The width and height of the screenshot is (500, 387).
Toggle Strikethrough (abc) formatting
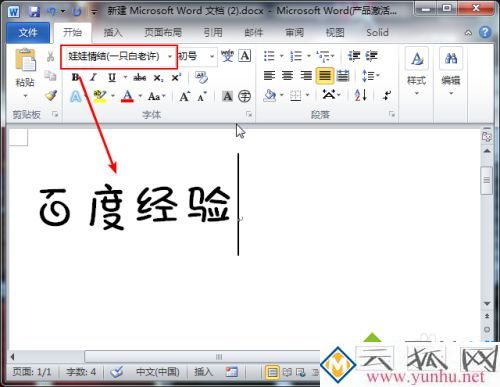(x=140, y=78)
